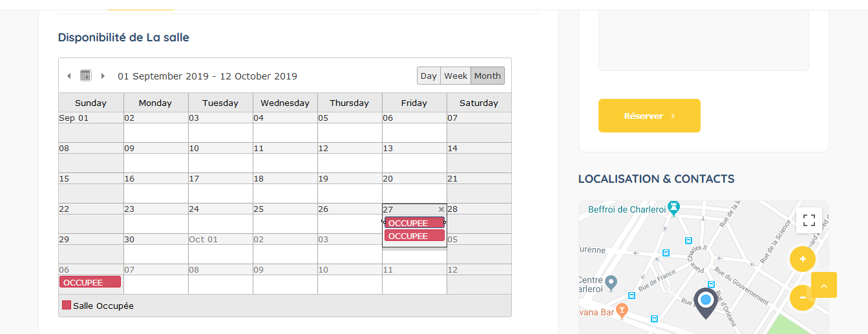This screenshot has width=868, height=334.
Task: Click the Salle Occupée red legend swatch
Action: coord(66,305)
